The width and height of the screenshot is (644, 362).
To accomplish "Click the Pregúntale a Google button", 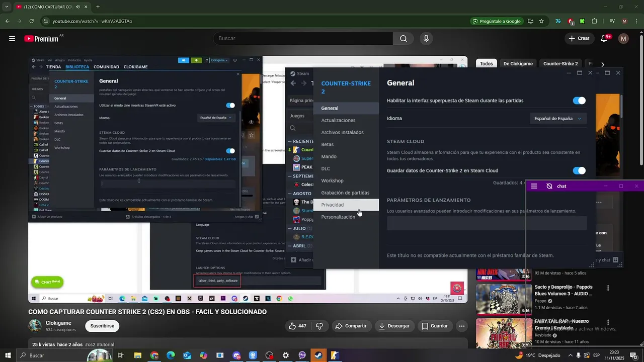I will [497, 21].
